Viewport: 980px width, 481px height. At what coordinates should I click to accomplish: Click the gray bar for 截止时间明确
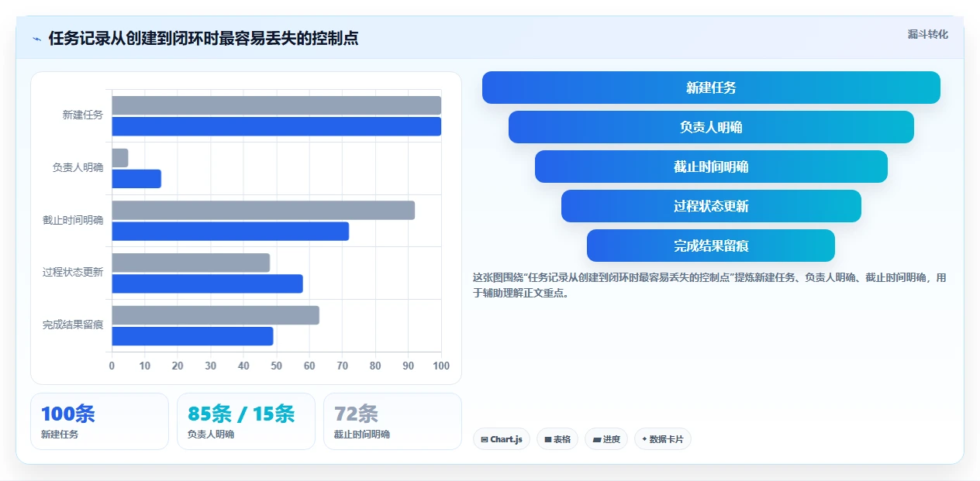coord(264,211)
